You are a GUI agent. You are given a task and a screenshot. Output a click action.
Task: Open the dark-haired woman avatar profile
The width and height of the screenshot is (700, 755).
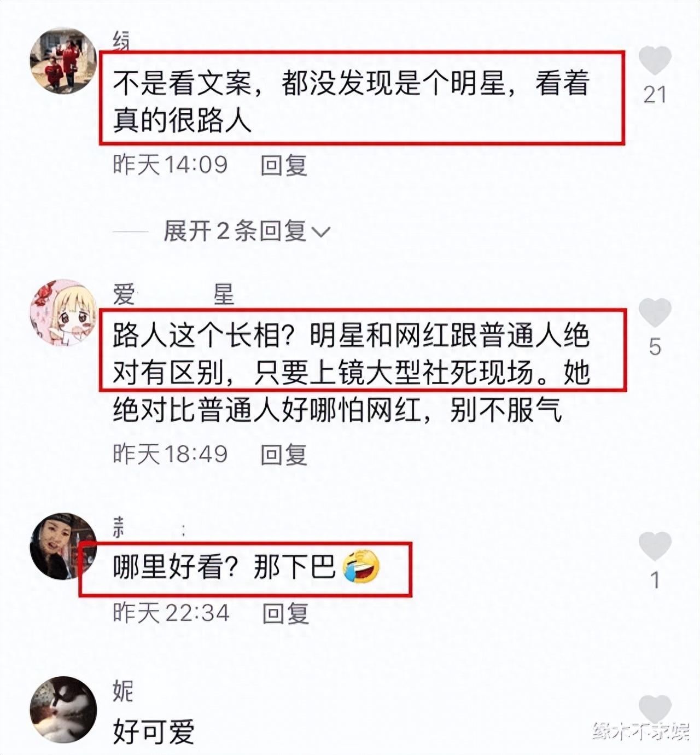[63, 546]
